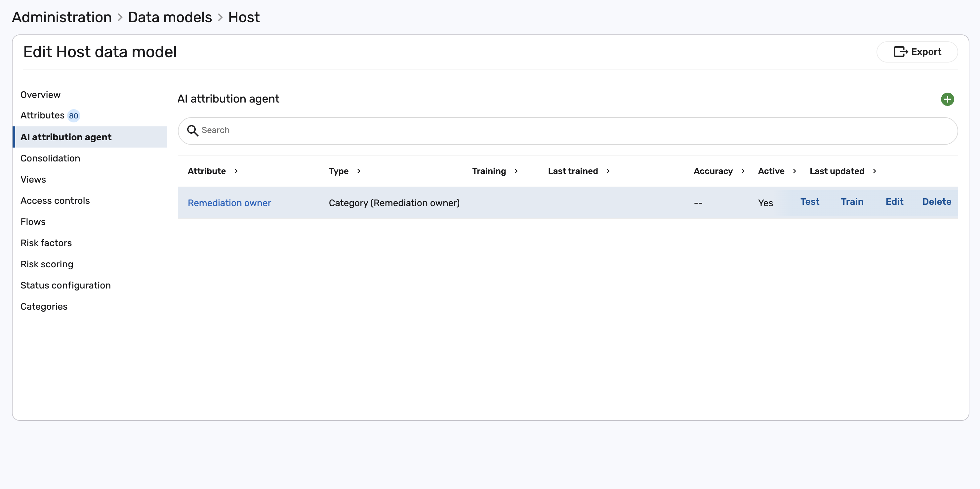
Task: Click the green add agent plus icon
Action: [947, 99]
